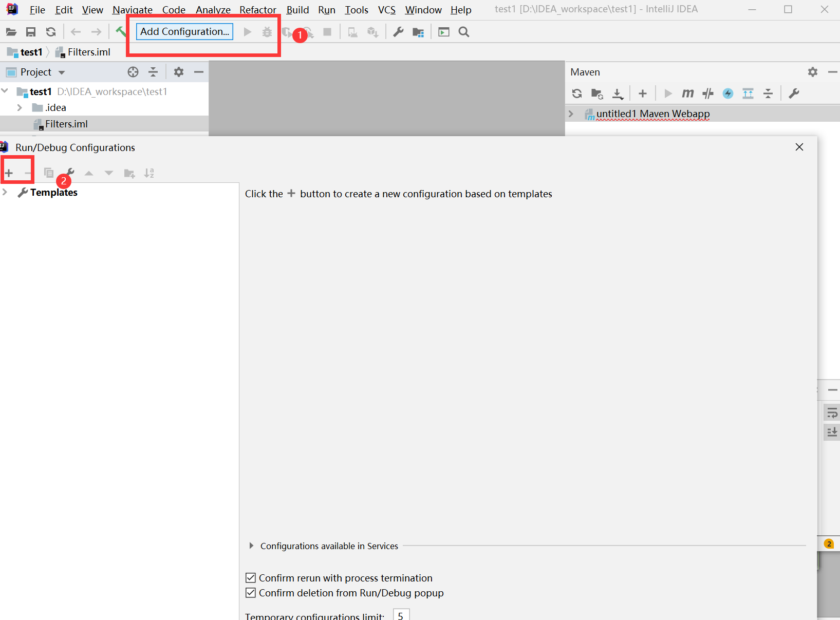The width and height of the screenshot is (840, 620).
Task: Click Temporary configurations limit field
Action: point(401,615)
